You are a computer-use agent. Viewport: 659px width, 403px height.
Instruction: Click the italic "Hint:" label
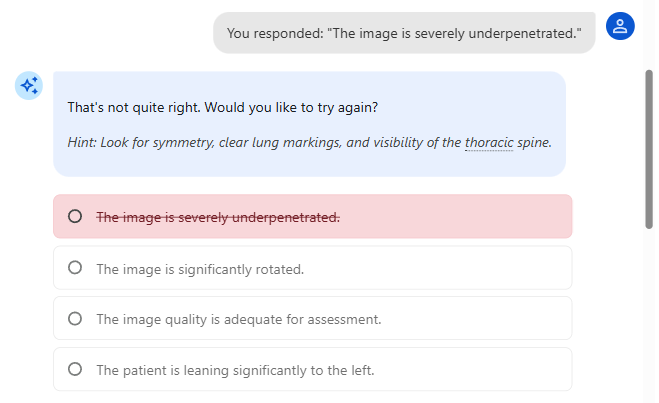(84, 142)
